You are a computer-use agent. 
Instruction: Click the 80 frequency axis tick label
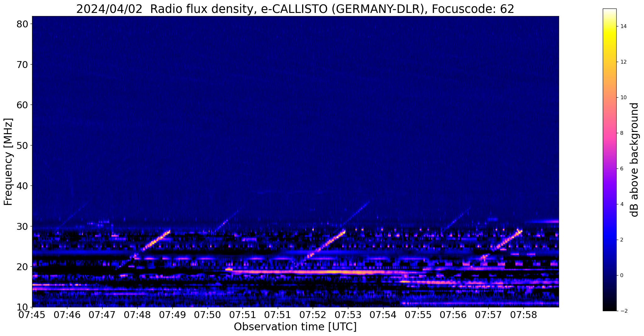pos(22,24)
